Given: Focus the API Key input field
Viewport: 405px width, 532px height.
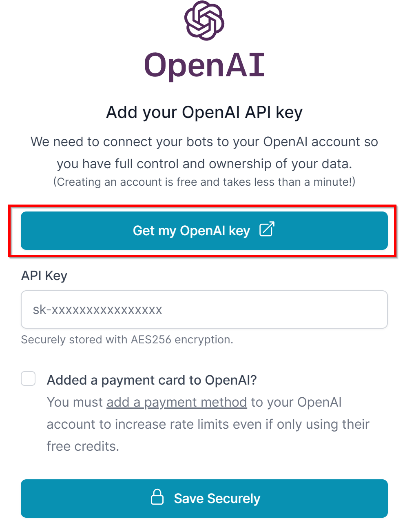Looking at the screenshot, I should click(x=204, y=309).
